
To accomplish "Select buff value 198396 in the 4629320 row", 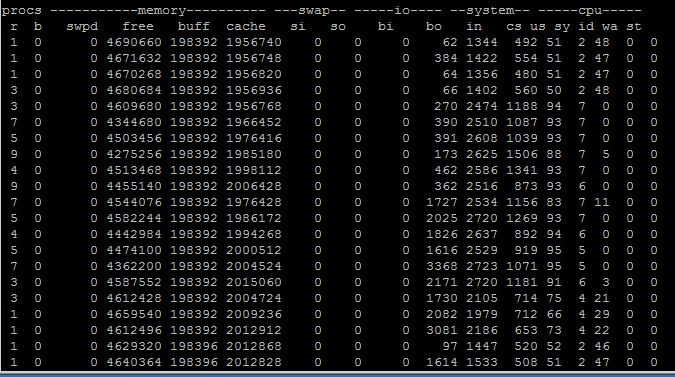I will point(194,346).
